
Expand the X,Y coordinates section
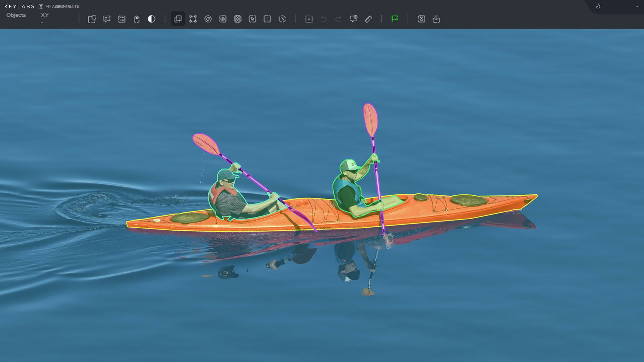pos(44,15)
